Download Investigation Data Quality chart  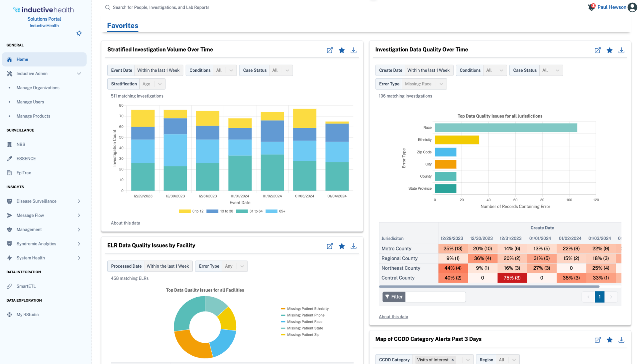click(621, 50)
